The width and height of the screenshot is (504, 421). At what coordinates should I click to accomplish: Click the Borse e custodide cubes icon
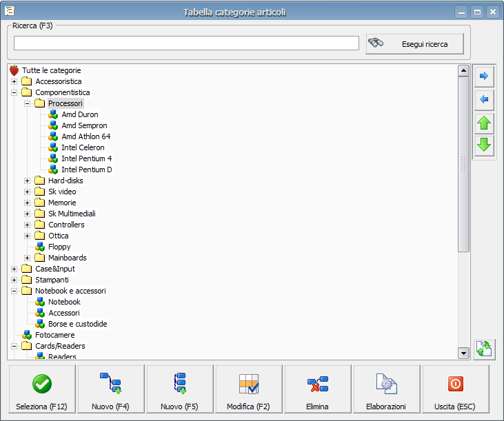click(40, 324)
